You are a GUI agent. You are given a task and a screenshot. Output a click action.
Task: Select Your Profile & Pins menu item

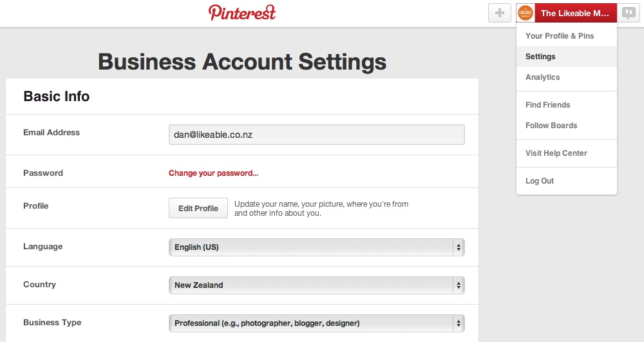pyautogui.click(x=560, y=35)
